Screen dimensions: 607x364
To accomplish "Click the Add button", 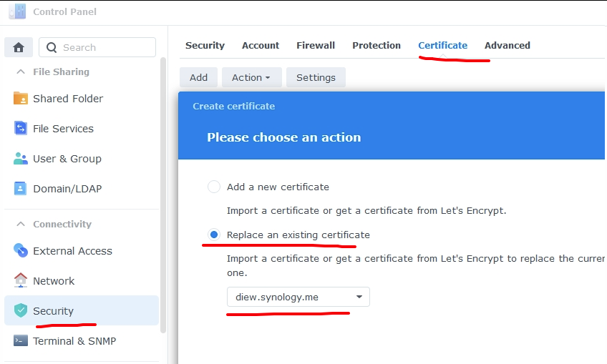I will (x=198, y=77).
